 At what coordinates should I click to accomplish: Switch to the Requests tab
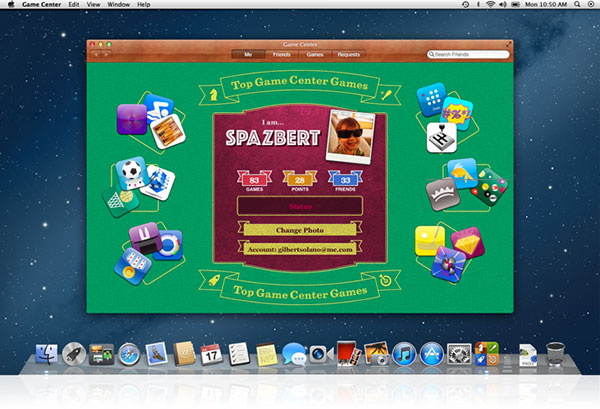tap(349, 54)
